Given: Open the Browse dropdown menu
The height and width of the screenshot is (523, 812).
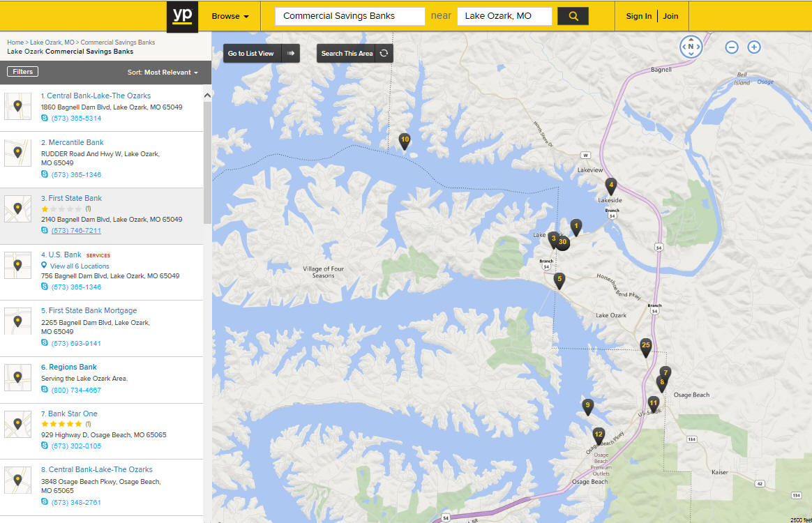Looking at the screenshot, I should 230,16.
